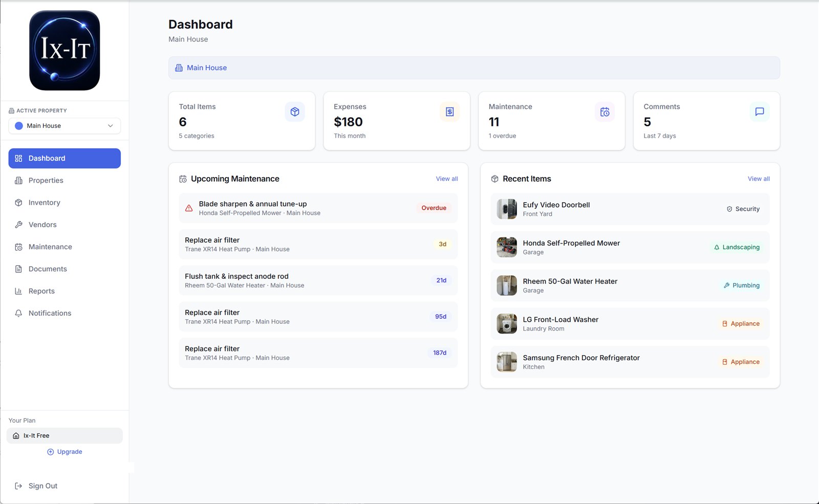Screen dimensions: 819x504
Task: Open the Rheem 50-Gal Water Heater item name
Action: pos(570,281)
